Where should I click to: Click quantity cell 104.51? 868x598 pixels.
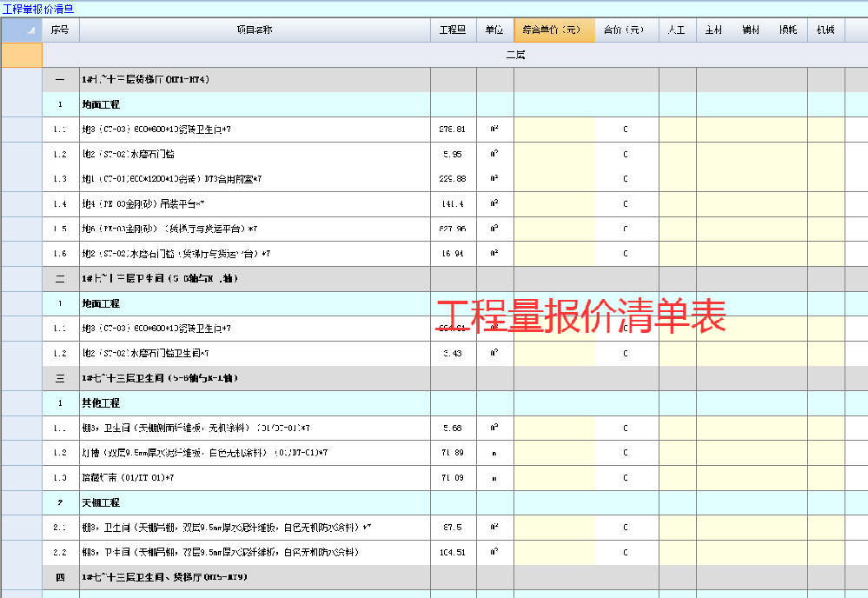(453, 553)
